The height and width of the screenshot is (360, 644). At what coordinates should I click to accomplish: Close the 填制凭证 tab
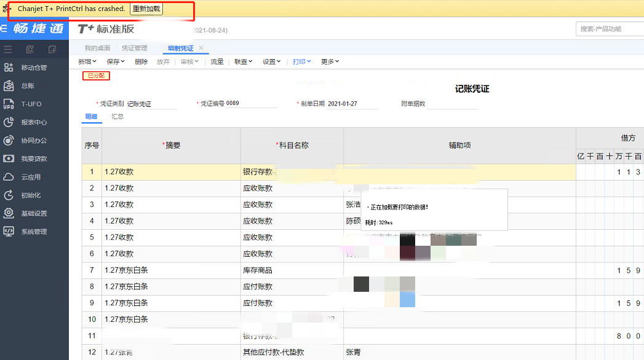pyautogui.click(x=201, y=48)
